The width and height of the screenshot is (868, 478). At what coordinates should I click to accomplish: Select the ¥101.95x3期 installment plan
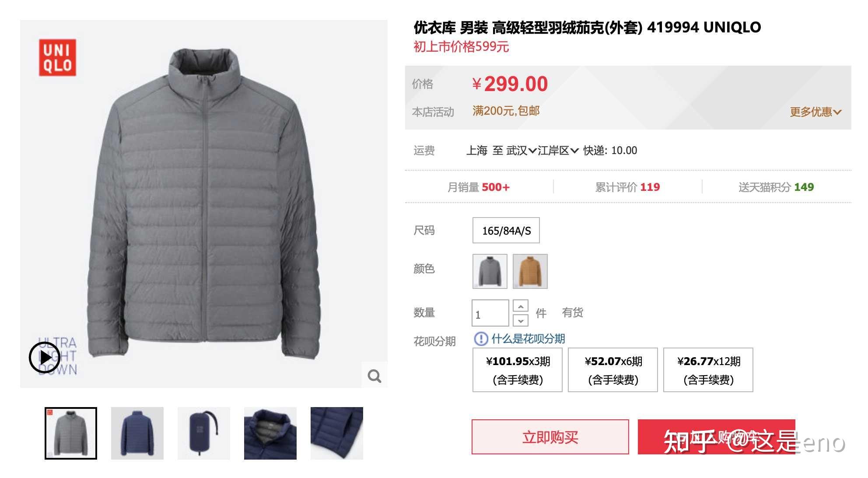coord(518,370)
